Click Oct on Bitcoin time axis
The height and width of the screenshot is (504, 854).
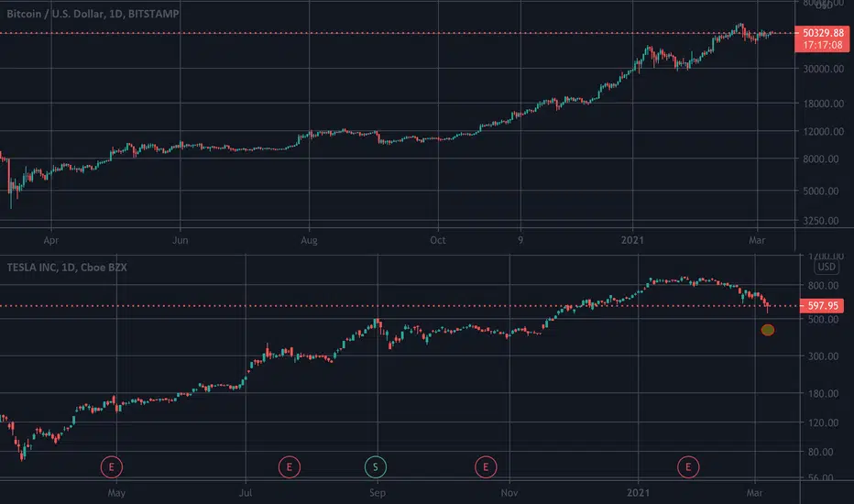[x=438, y=240]
